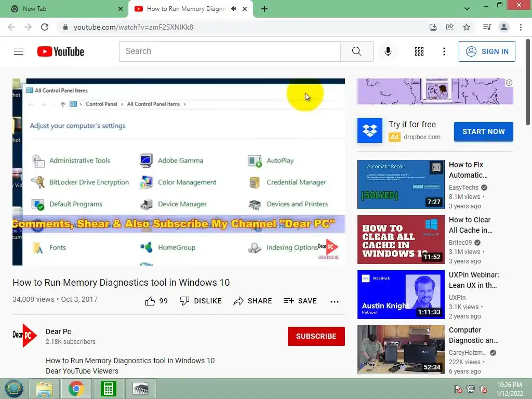The width and height of the screenshot is (532, 399).
Task: Click the install app icon in address bar
Action: click(433, 27)
